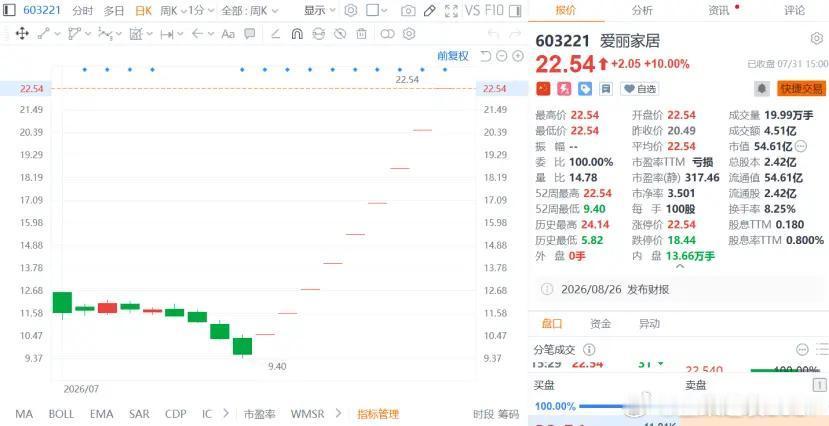Reset chart zoom with circular arrow
The width and height of the screenshot is (829, 426).
pyautogui.click(x=485, y=56)
